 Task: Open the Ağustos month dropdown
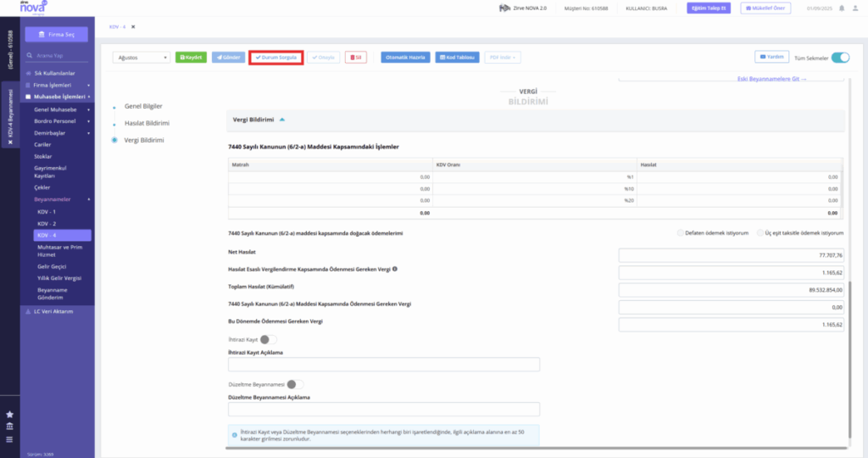tap(142, 58)
